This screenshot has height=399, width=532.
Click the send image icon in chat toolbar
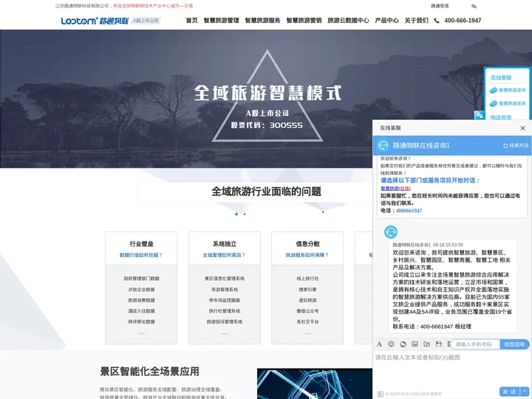[415, 344]
